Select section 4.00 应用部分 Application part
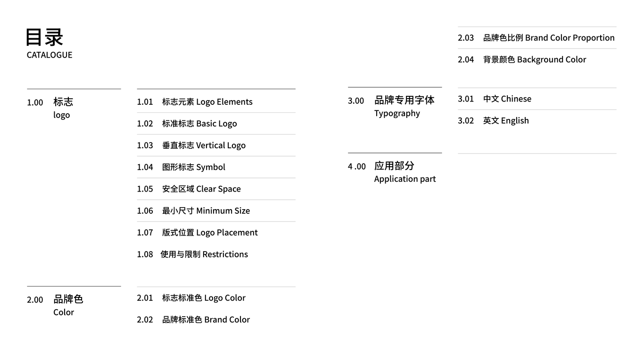Screen dimensions: 644x363 (392, 172)
